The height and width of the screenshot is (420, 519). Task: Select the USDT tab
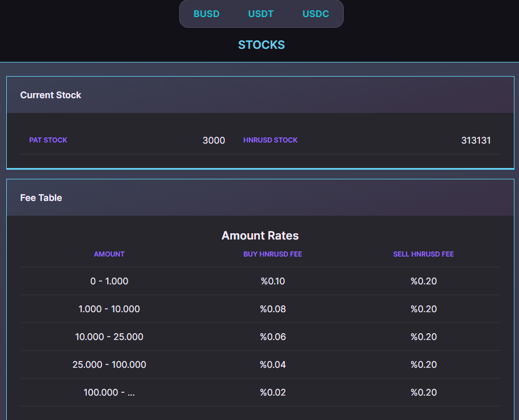(261, 14)
